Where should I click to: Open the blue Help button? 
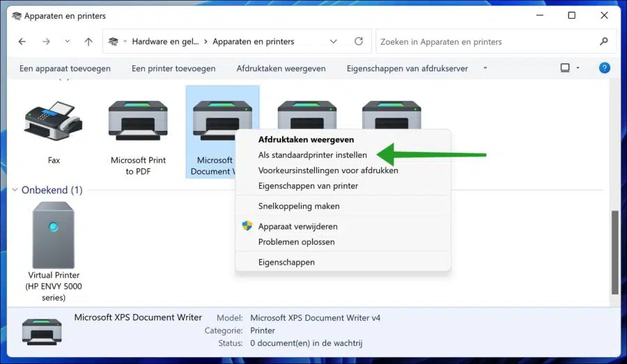click(x=604, y=68)
